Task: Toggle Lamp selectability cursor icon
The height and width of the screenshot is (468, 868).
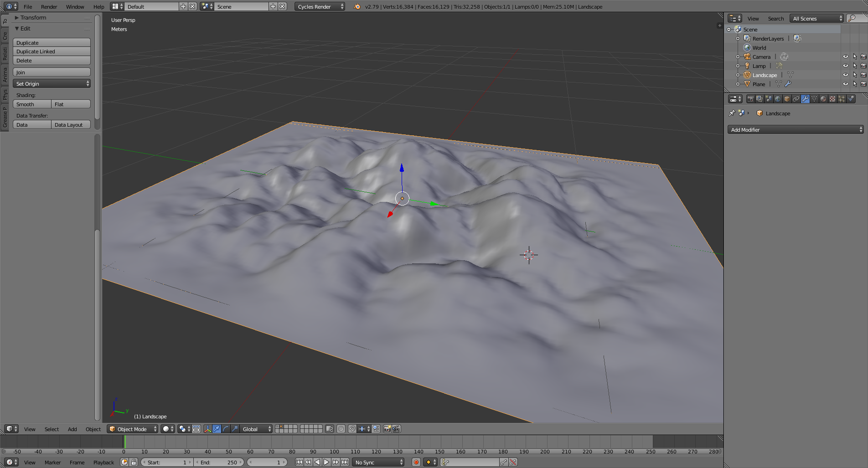Action: coord(855,66)
